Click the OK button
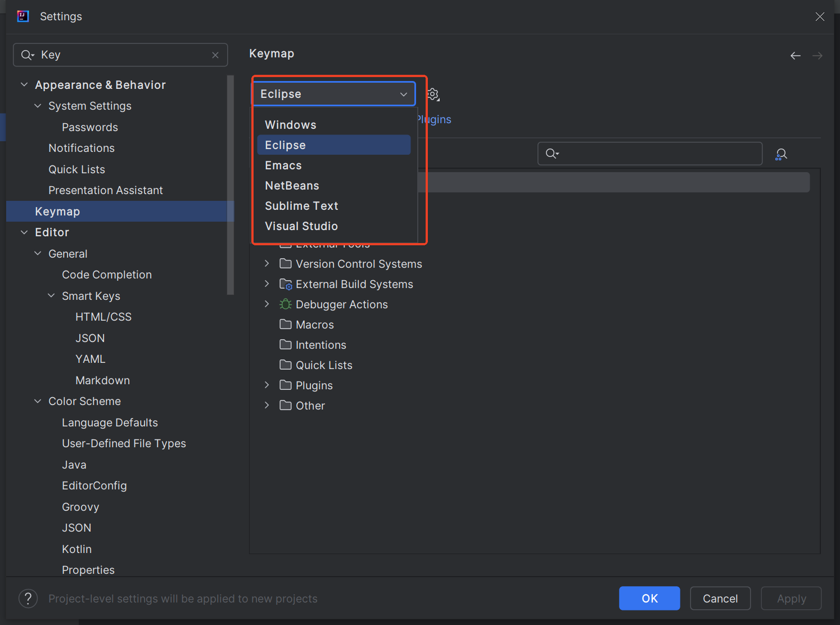Image resolution: width=840 pixels, height=625 pixels. pyautogui.click(x=649, y=599)
